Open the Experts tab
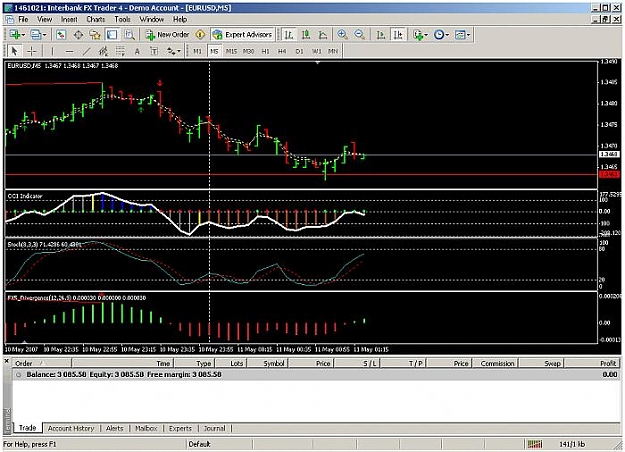Image resolution: width=625 pixels, height=452 pixels. point(180,428)
